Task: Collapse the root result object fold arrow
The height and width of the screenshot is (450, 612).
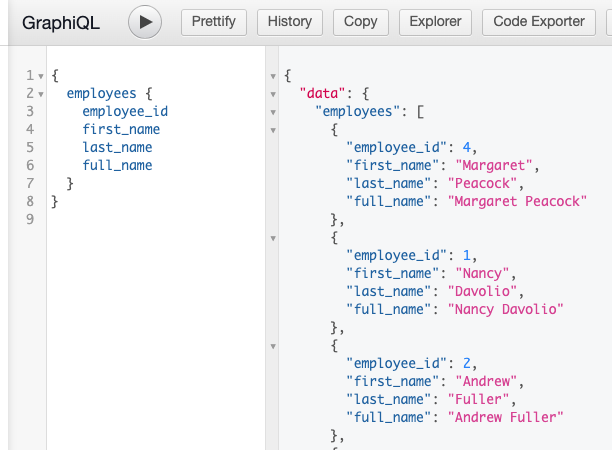Action: click(x=273, y=76)
